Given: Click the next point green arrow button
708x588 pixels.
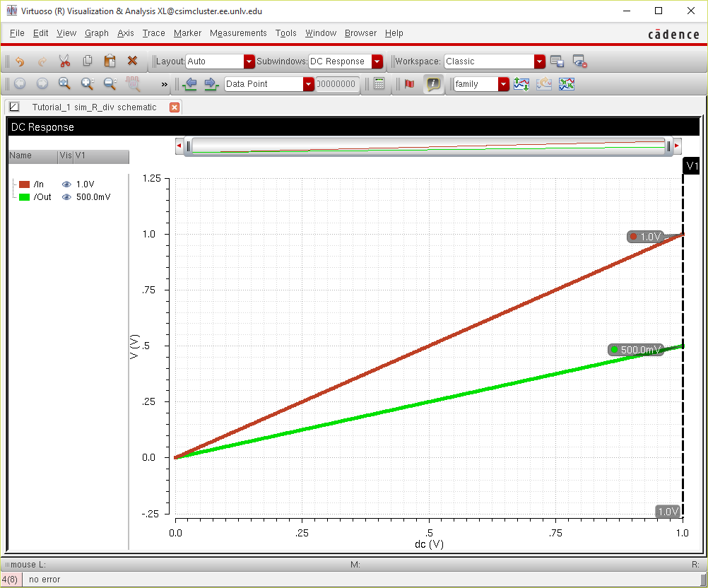Looking at the screenshot, I should click(211, 84).
